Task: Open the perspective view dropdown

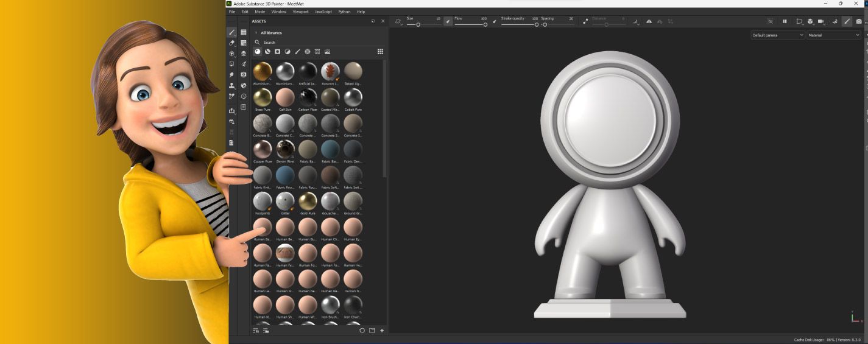Action: click(x=800, y=21)
